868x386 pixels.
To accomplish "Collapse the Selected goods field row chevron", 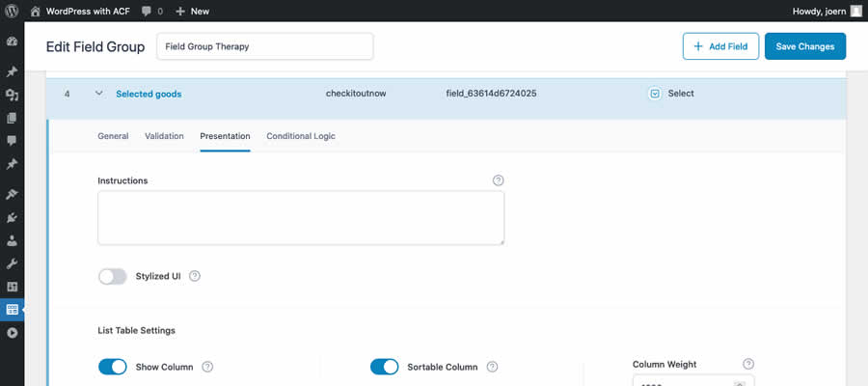I will (99, 94).
